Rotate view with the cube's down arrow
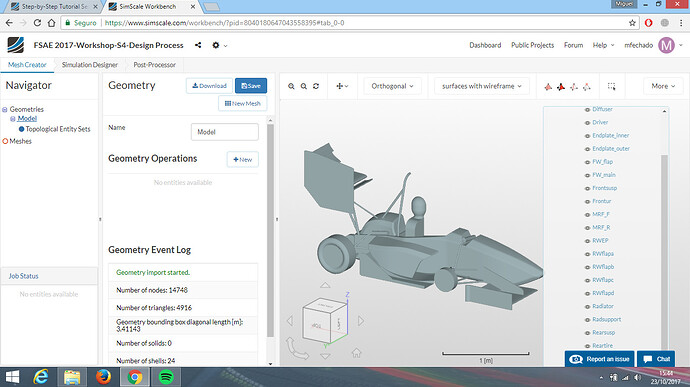This screenshot has width=690, height=387. point(325,356)
